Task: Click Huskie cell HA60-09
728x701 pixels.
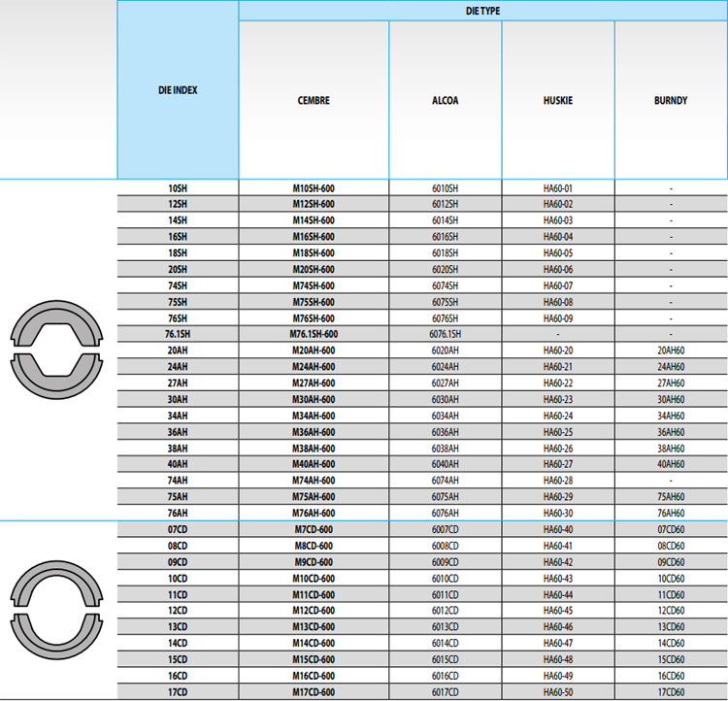Action: (x=558, y=318)
